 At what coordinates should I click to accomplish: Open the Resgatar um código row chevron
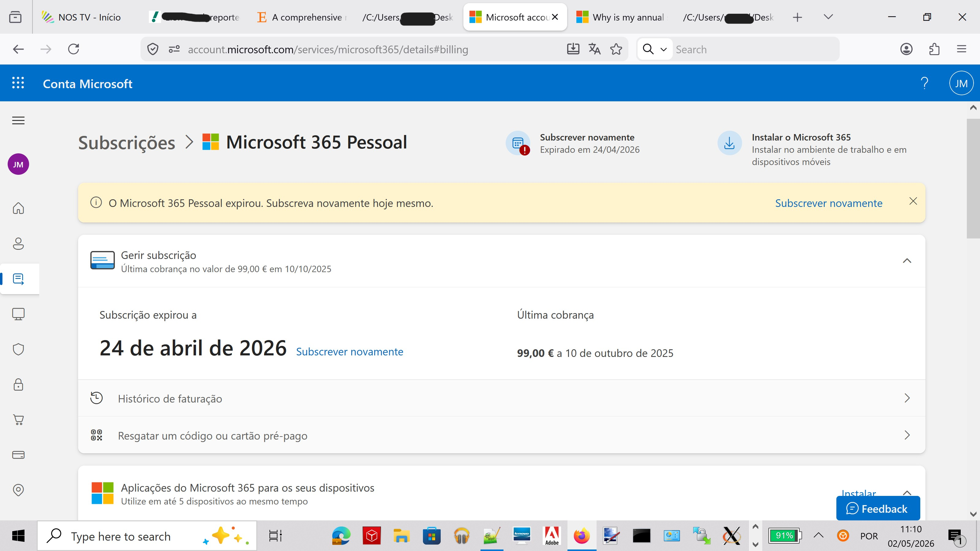tap(907, 435)
